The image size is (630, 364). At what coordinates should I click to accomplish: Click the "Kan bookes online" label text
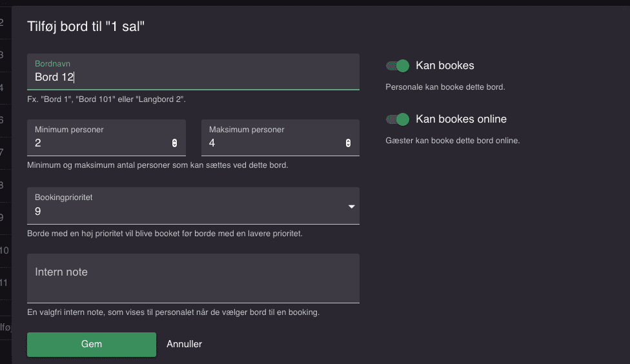click(461, 119)
